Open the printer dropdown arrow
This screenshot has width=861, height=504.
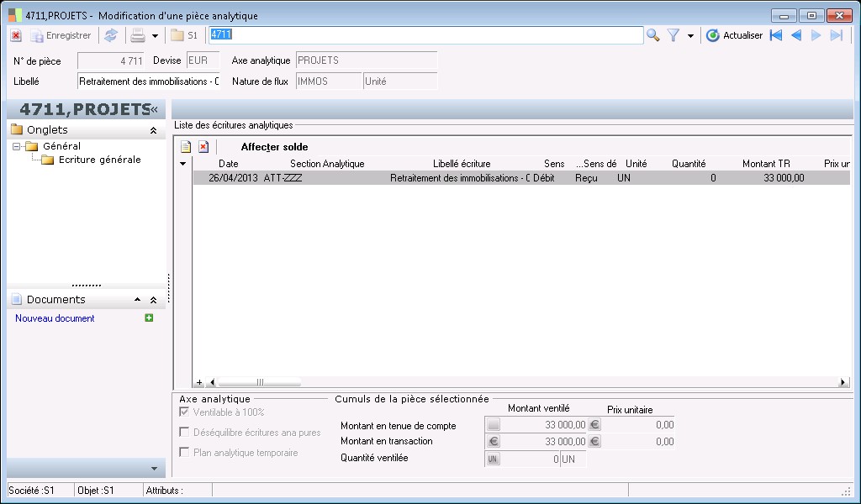pyautogui.click(x=155, y=36)
